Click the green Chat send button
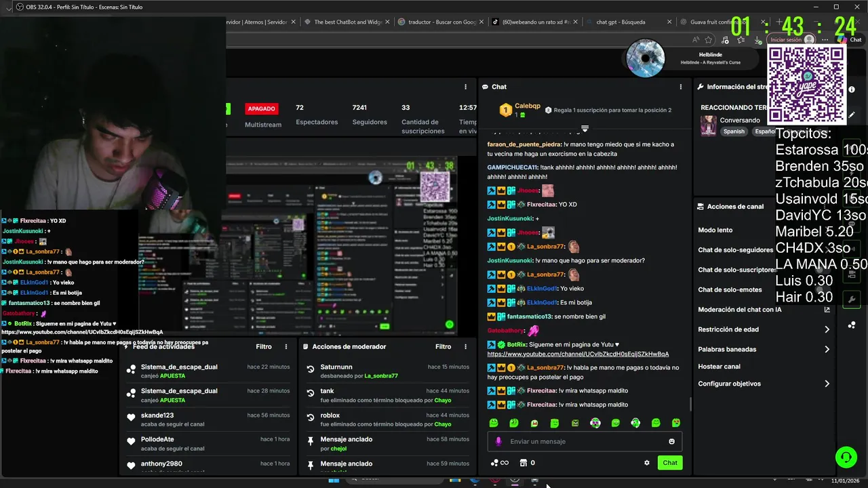 pyautogui.click(x=670, y=463)
